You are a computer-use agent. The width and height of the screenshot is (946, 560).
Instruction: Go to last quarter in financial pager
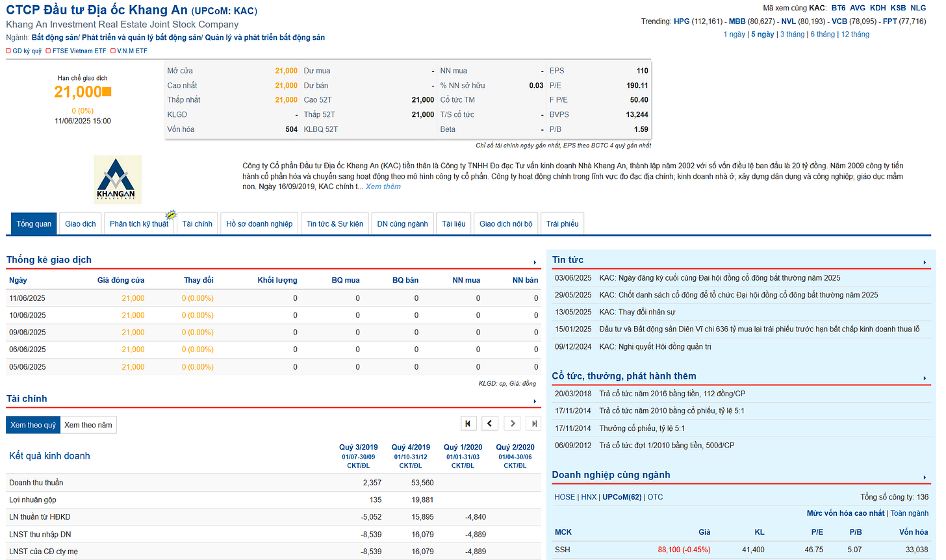[x=533, y=424]
